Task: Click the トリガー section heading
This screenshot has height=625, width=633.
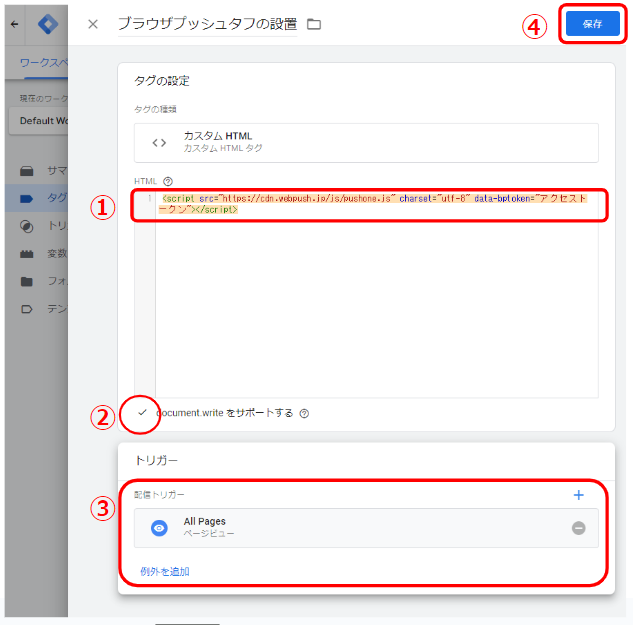Action: click(156, 461)
